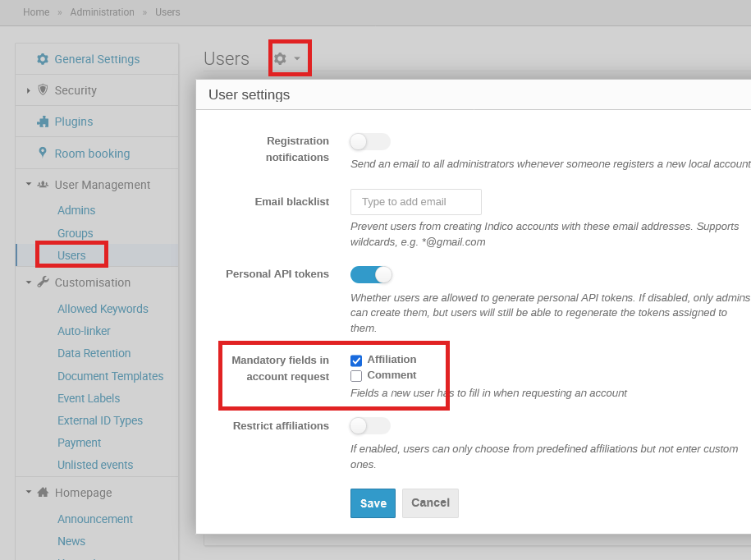Click the Security shield icon
Screen dimensions: 751x560
click(x=43, y=90)
